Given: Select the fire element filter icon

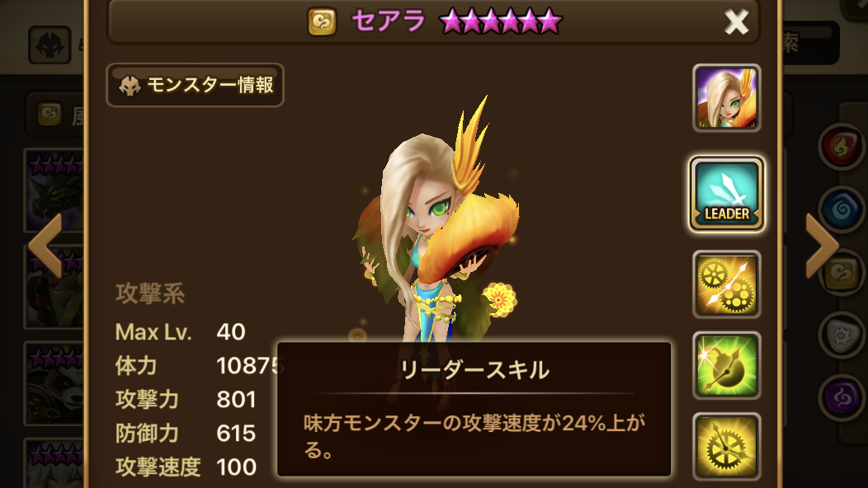Looking at the screenshot, I should [x=842, y=146].
